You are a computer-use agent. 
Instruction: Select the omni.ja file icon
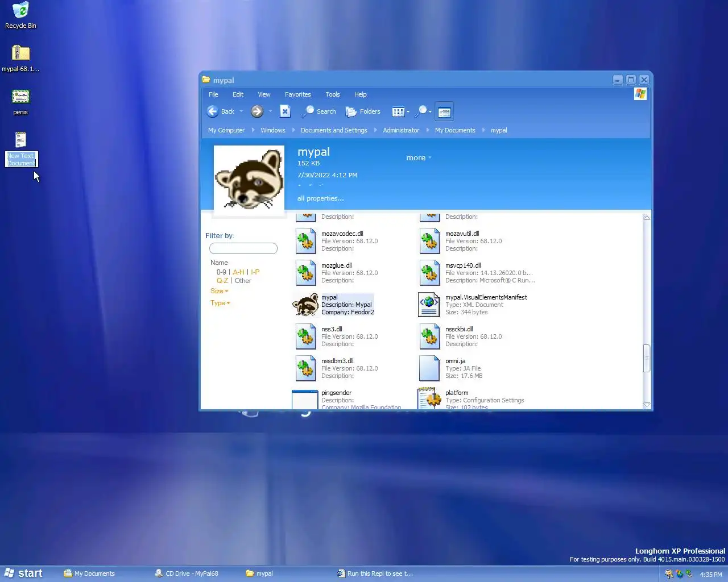429,368
